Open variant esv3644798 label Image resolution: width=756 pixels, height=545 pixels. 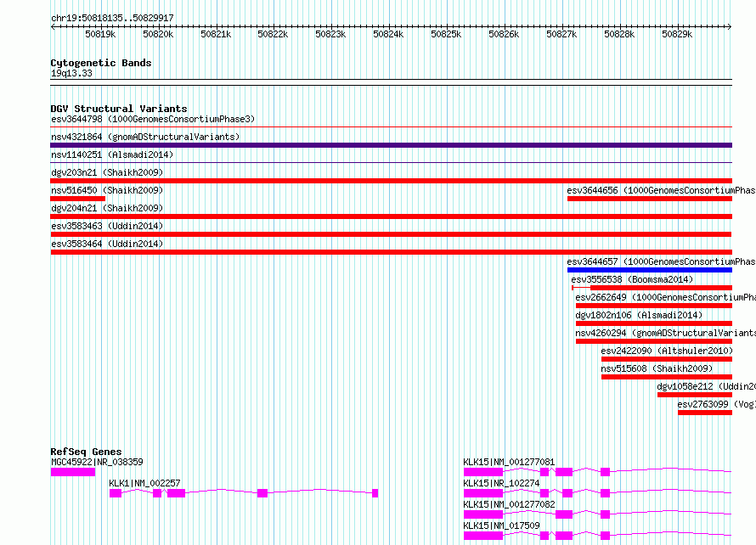[153, 119]
